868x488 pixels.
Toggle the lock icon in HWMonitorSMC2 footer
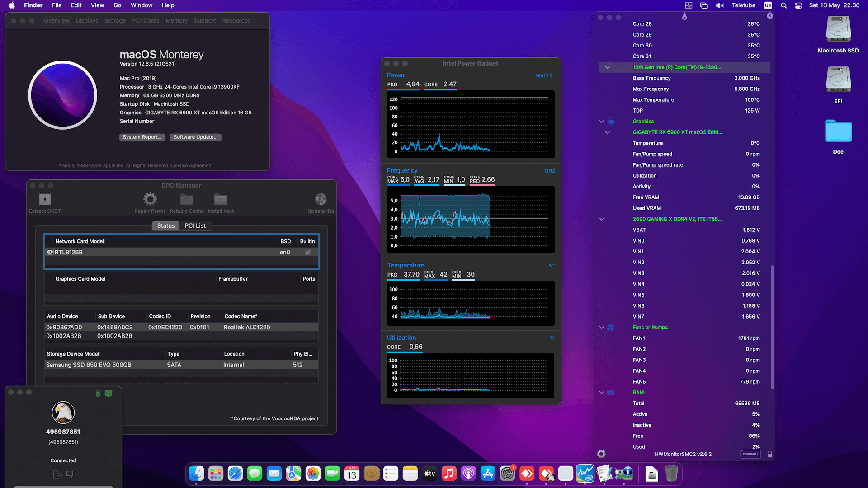[769, 454]
